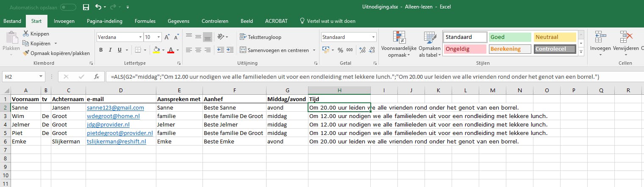Image resolution: width=644 pixels, height=187 pixels.
Task: Click in the formula bar text
Action: (339, 77)
